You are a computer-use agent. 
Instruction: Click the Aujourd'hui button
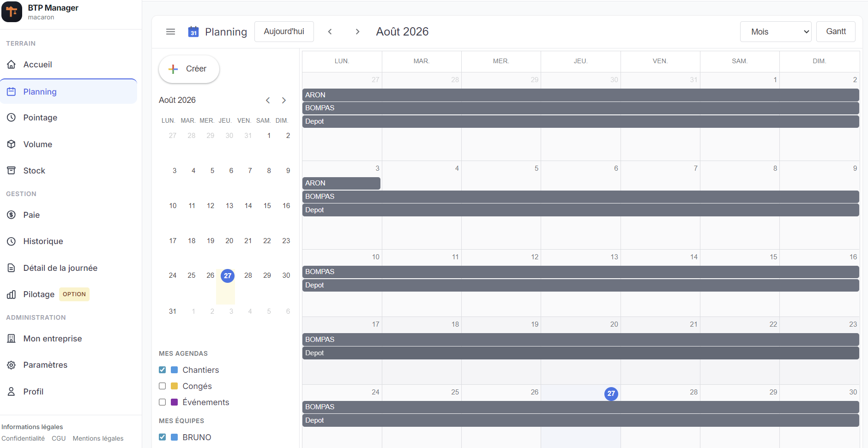coord(284,32)
